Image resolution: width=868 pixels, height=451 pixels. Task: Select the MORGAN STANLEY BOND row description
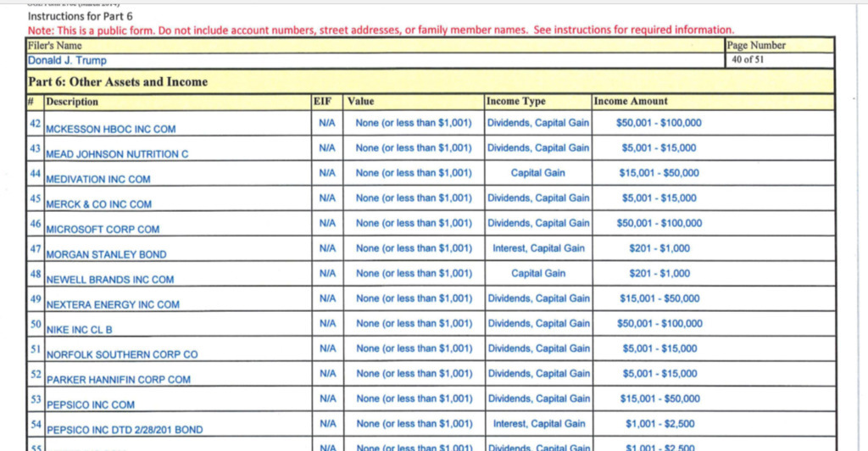coord(106,254)
